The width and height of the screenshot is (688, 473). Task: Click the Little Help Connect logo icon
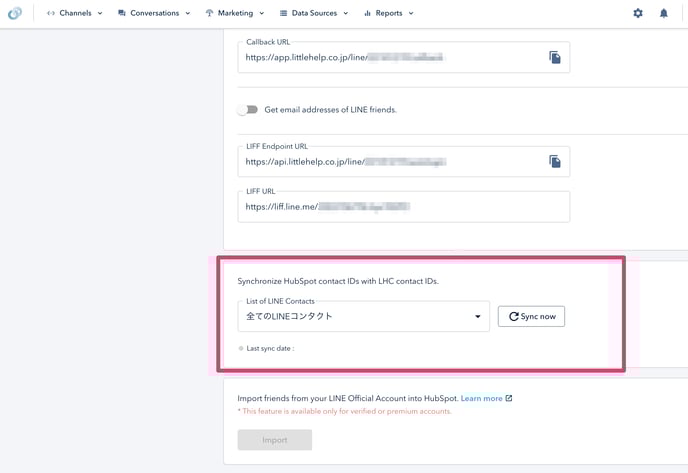tap(15, 13)
